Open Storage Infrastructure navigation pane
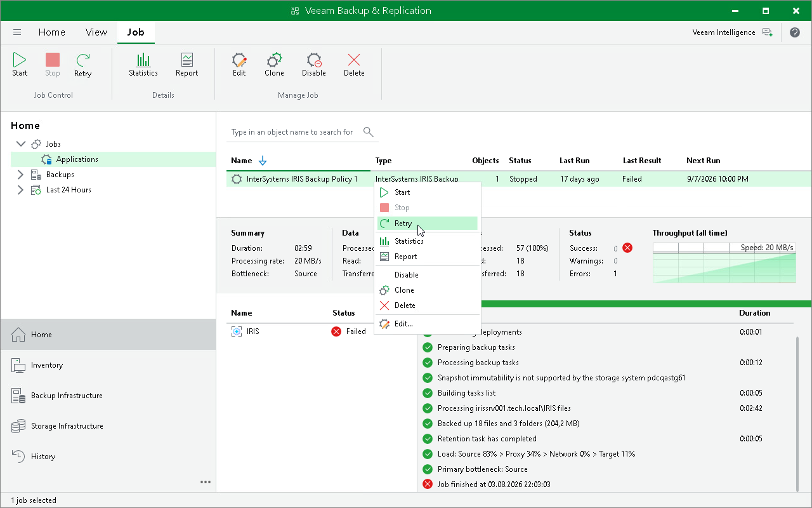812x508 pixels. click(x=108, y=426)
